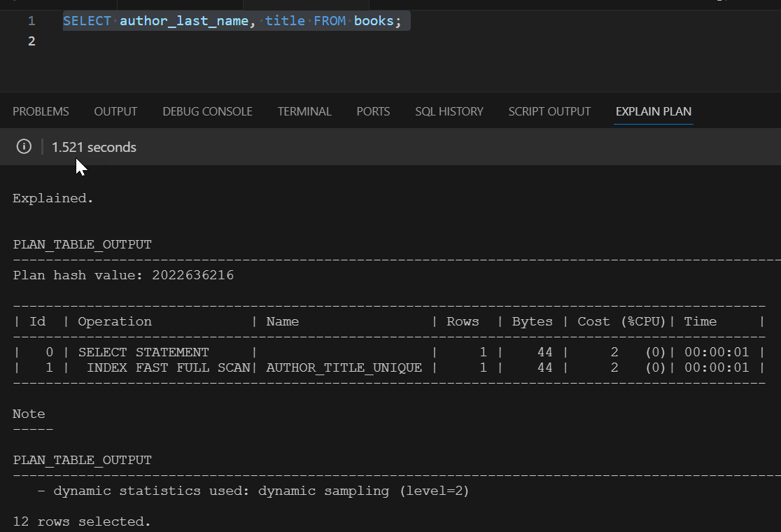Select the DEBUG CONSOLE tab
781x532 pixels.
pos(207,111)
